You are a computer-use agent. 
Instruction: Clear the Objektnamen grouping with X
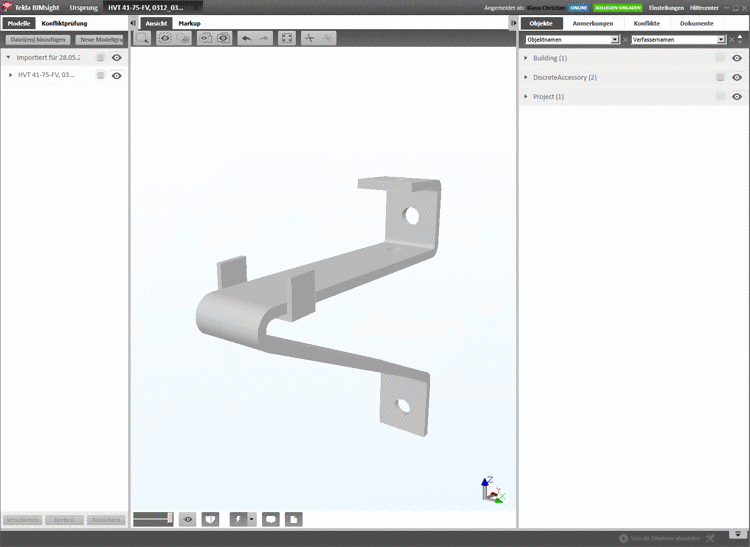(x=625, y=40)
